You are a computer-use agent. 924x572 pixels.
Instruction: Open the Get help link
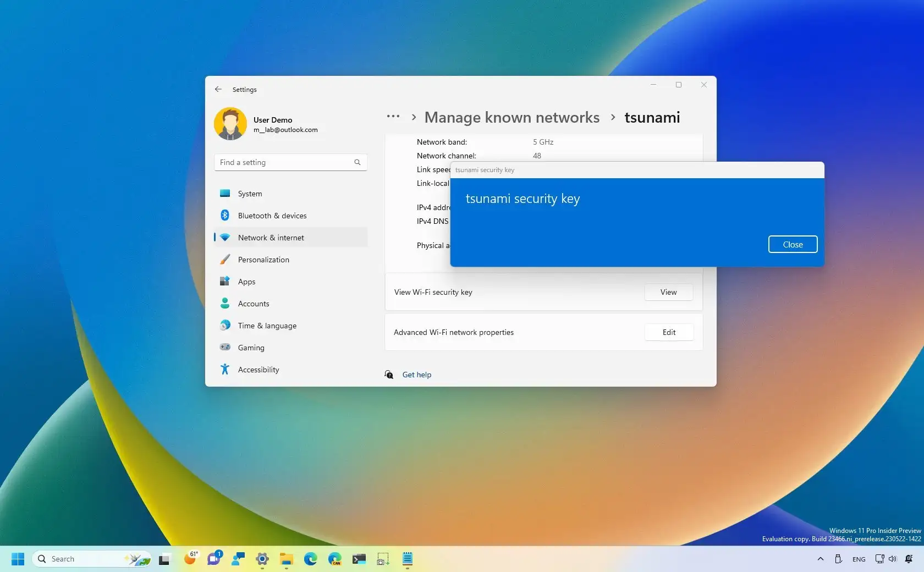(416, 375)
